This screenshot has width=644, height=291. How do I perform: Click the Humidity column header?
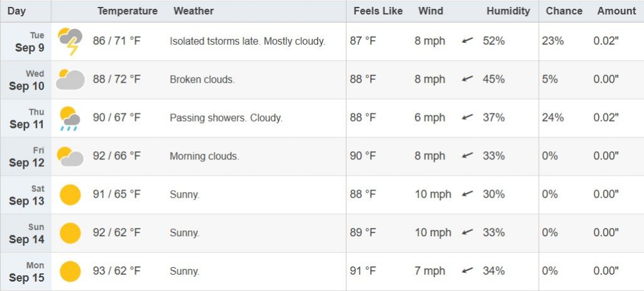[508, 11]
